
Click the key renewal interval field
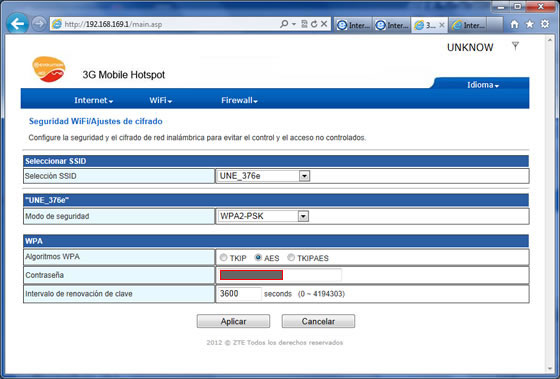point(239,294)
